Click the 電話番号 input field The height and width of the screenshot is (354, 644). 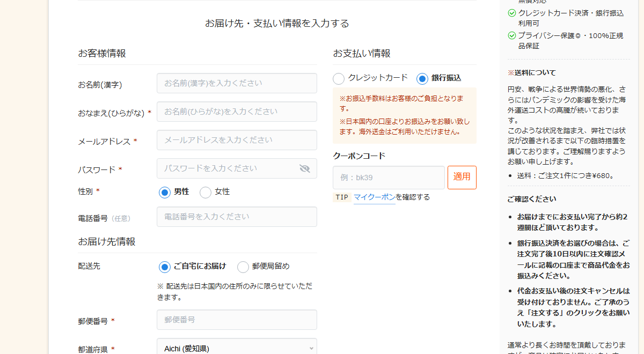pos(237,217)
